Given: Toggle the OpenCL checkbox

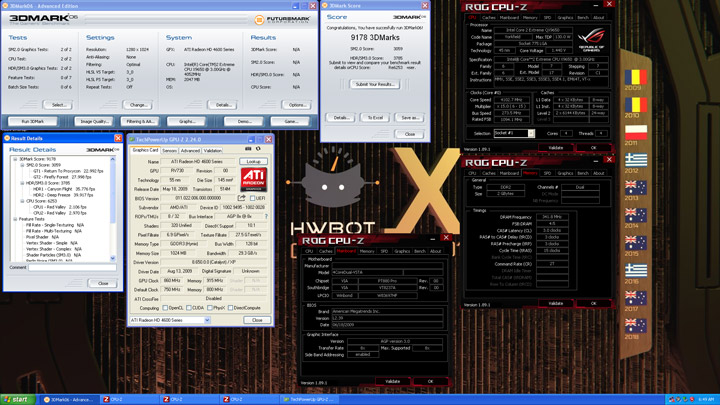Looking at the screenshot, I should [165, 308].
